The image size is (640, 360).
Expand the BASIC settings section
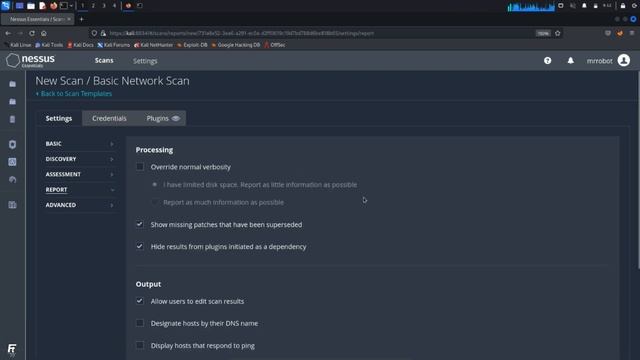tap(79, 144)
